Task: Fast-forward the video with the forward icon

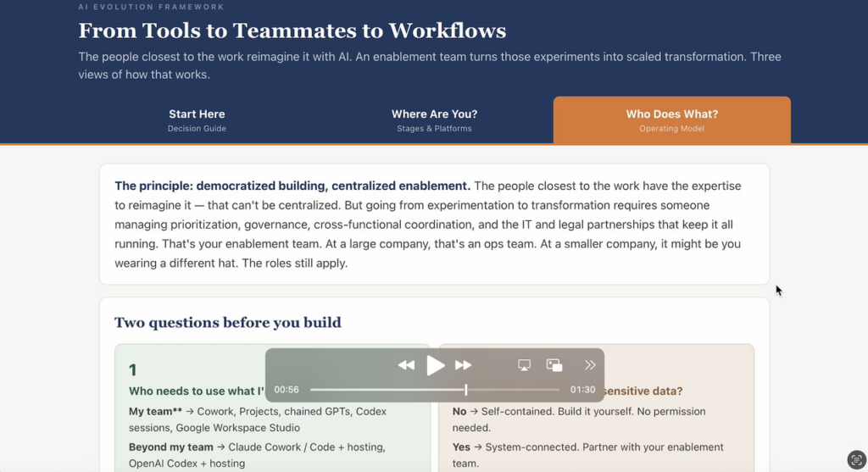Action: [464, 365]
